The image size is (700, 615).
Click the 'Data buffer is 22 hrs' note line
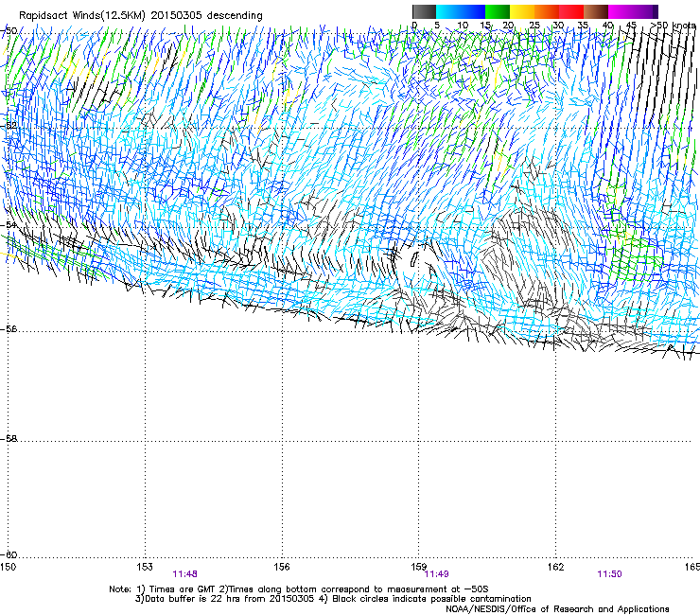click(x=333, y=599)
